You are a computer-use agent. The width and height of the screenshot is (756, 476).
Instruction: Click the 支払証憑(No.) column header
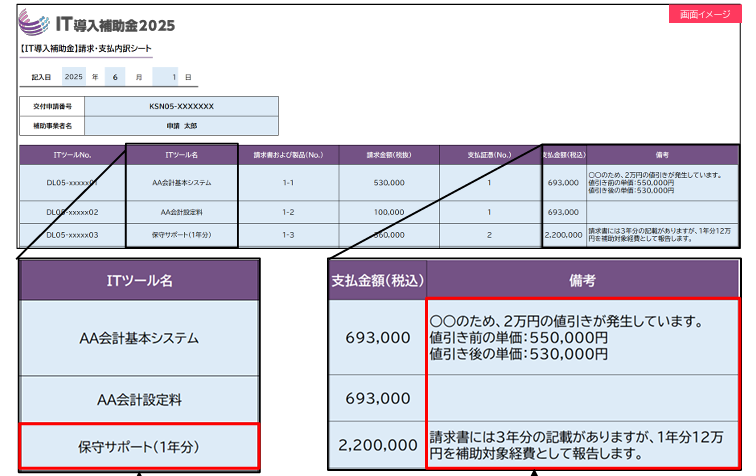(x=489, y=155)
